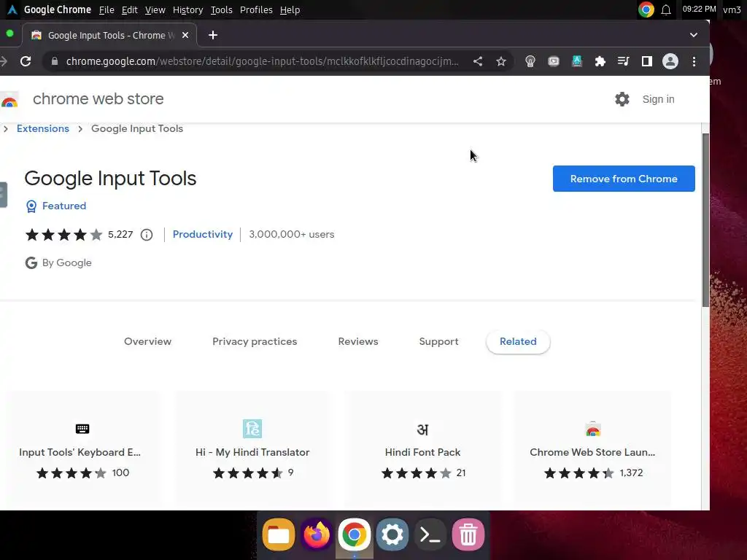Open Chrome's three-dot menu
This screenshot has width=747, height=560.
pyautogui.click(x=694, y=61)
